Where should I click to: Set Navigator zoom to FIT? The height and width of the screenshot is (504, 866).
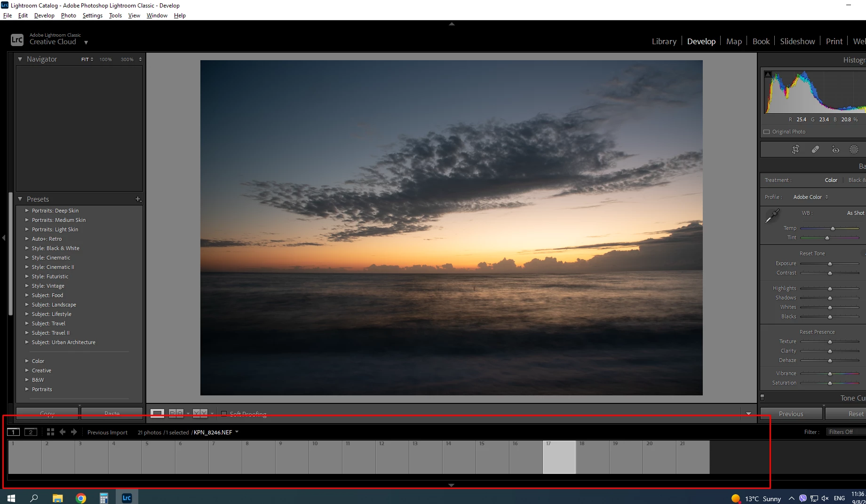85,60
